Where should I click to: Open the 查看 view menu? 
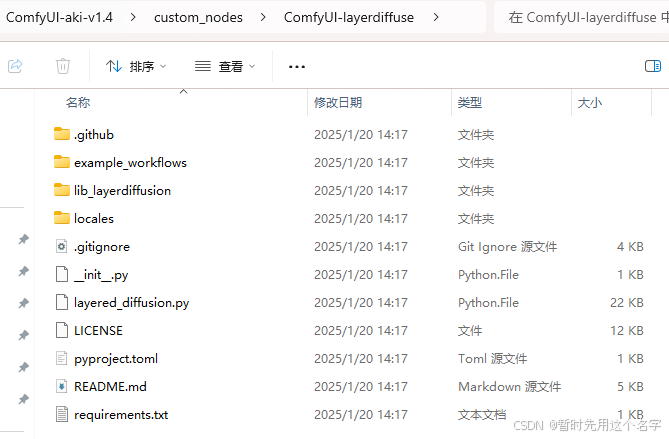coord(225,67)
